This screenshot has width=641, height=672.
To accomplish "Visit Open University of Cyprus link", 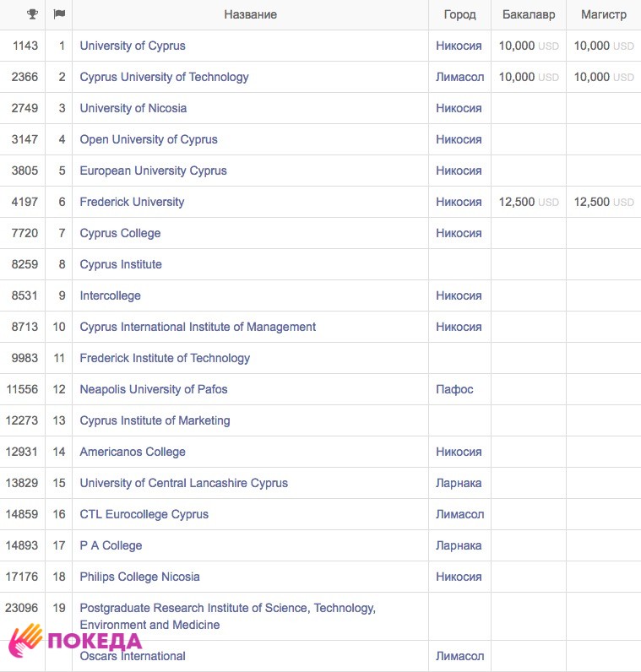I will (149, 139).
